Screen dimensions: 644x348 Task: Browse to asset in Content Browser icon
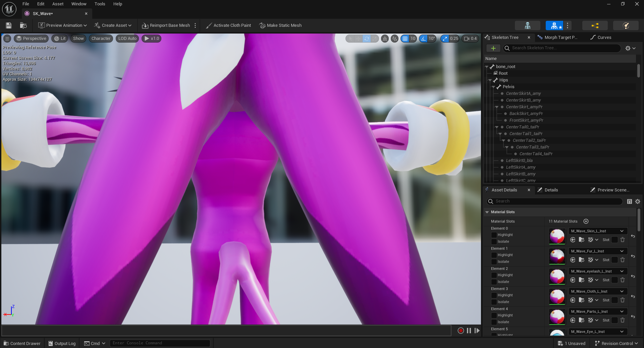(x=23, y=25)
